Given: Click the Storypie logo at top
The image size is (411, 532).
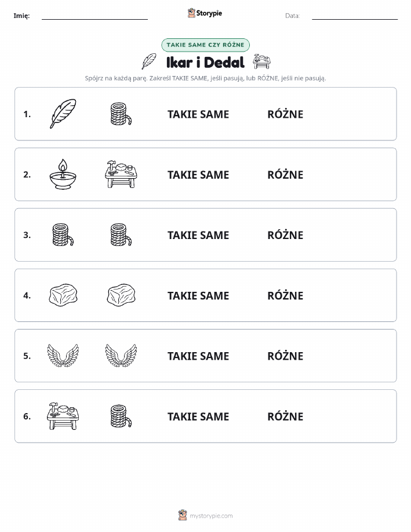Looking at the screenshot, I should (205, 13).
